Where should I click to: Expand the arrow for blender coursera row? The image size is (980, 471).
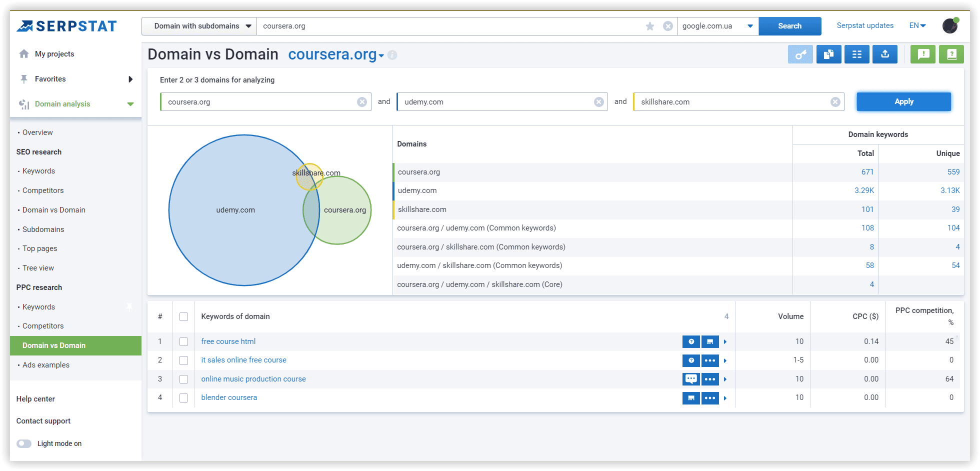(725, 398)
